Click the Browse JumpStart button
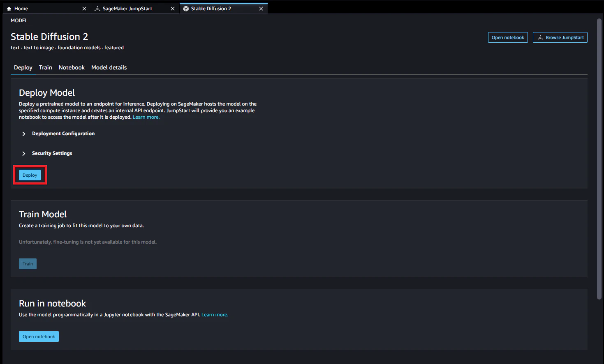The width and height of the screenshot is (604, 364). coord(560,37)
